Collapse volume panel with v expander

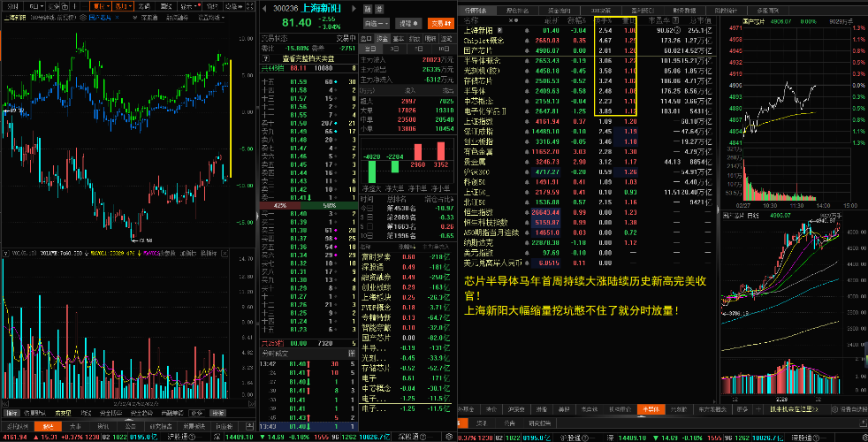click(6, 253)
